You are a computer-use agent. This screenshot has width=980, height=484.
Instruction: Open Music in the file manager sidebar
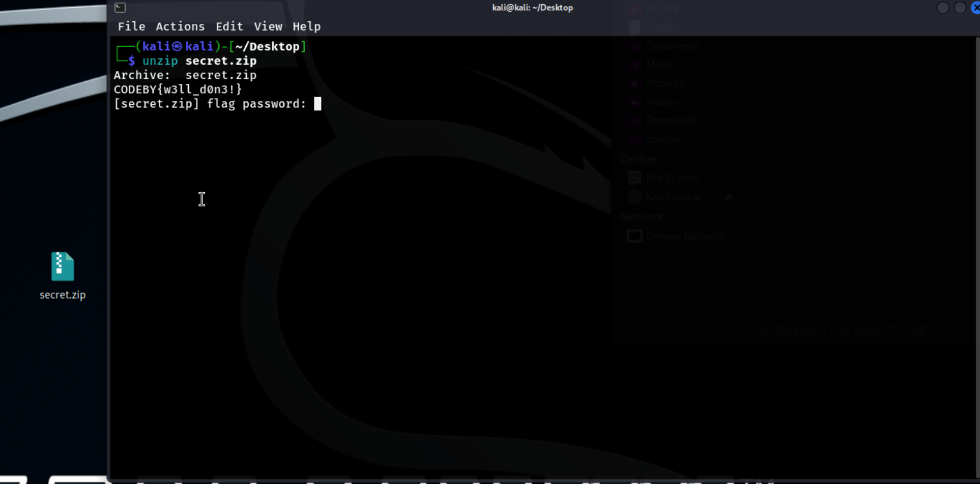(660, 65)
